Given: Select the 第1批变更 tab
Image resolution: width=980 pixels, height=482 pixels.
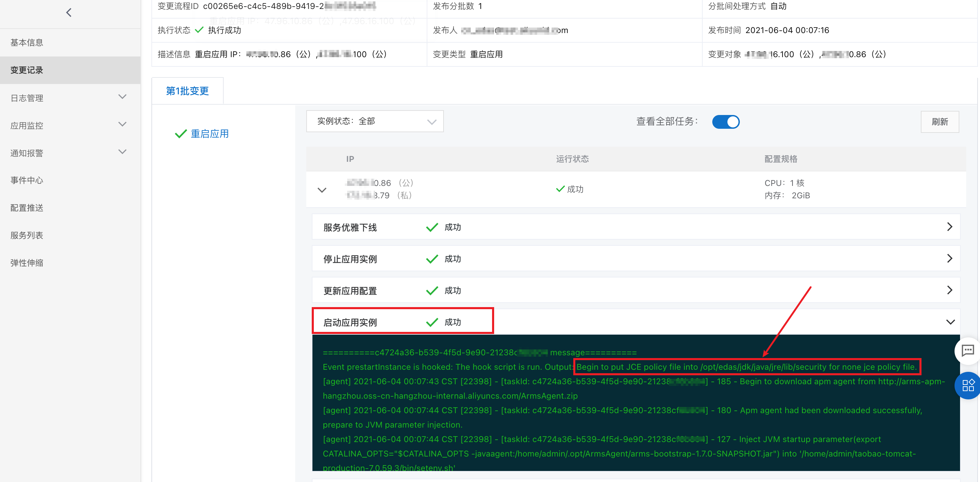Looking at the screenshot, I should (187, 91).
